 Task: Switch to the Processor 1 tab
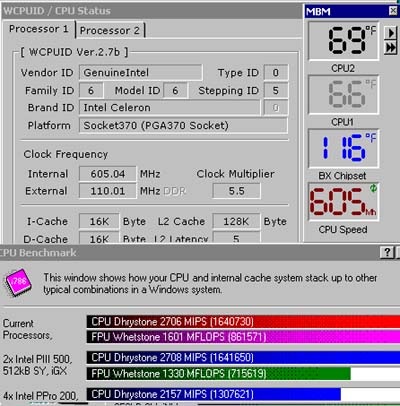[39, 29]
